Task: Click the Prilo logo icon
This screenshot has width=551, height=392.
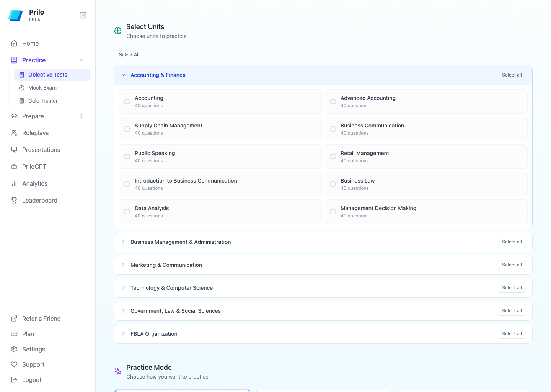Action: pos(15,15)
